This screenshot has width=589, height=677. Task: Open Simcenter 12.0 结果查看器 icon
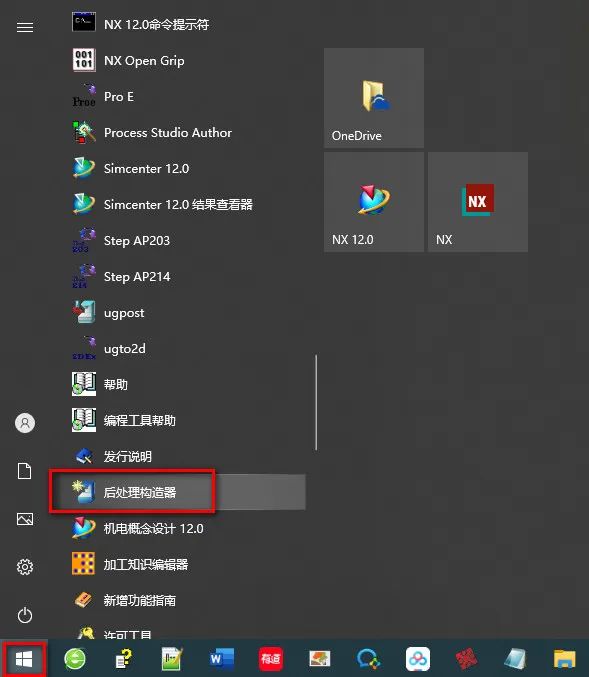pyautogui.click(x=83, y=204)
